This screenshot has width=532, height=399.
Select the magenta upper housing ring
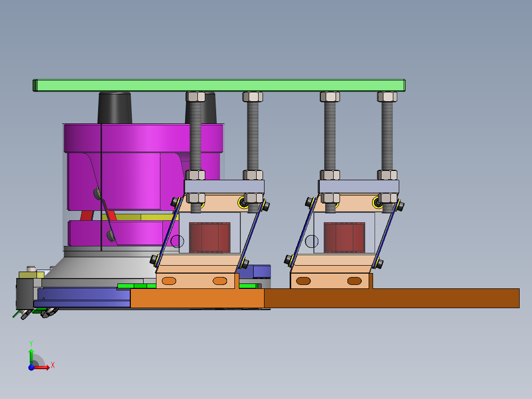(143, 138)
